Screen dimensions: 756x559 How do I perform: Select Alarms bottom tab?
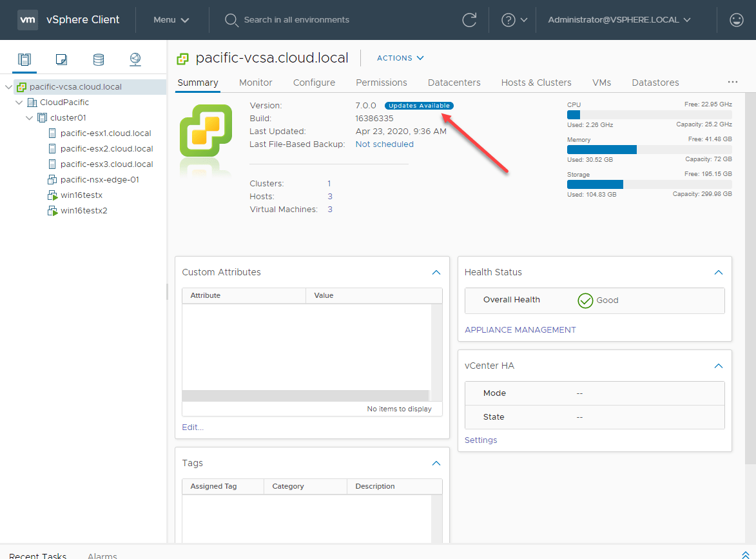click(102, 556)
